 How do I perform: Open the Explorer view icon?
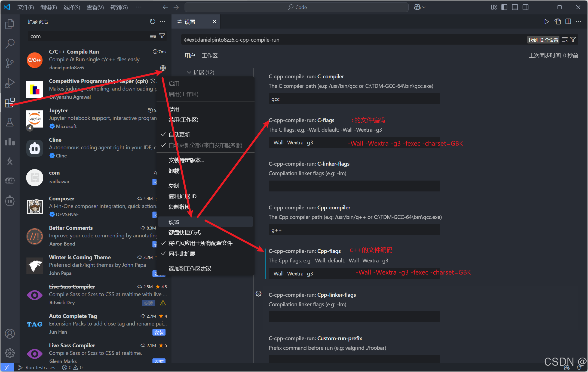click(10, 24)
